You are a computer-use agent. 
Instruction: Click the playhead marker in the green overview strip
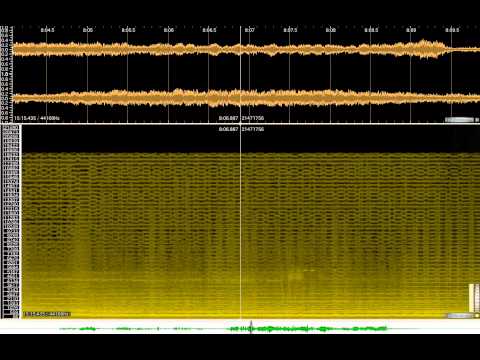pyautogui.click(x=251, y=327)
